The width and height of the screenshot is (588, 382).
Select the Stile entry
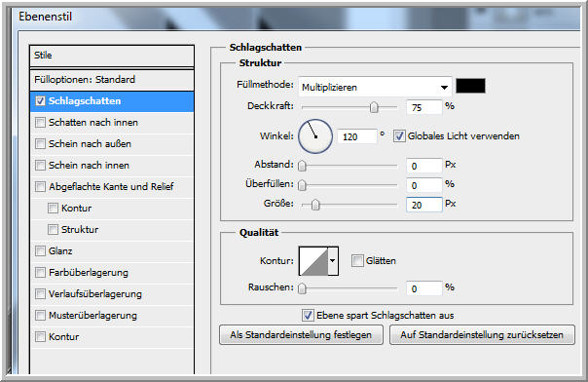pos(112,56)
